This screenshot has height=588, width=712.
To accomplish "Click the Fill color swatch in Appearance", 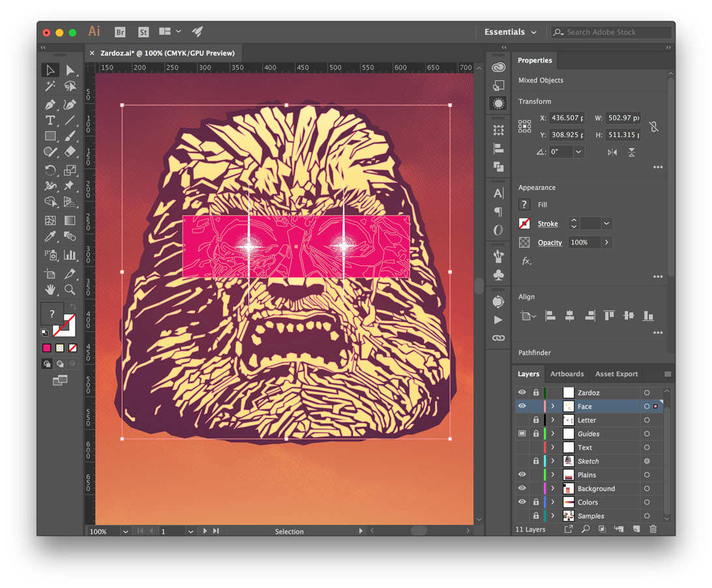I will (524, 204).
